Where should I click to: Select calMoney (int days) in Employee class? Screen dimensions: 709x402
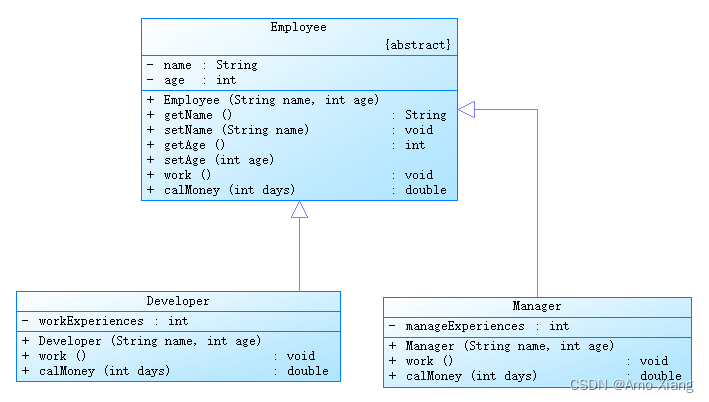(297, 189)
